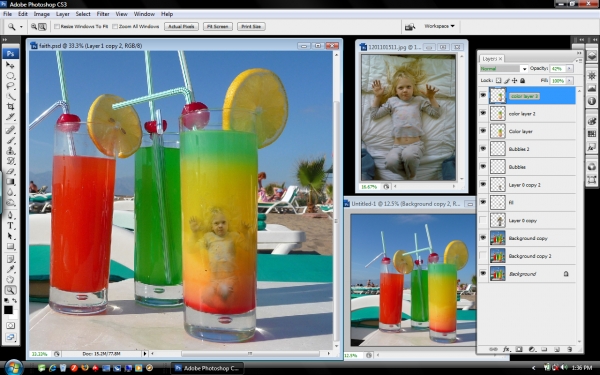Click faith.psd horizontal scrollbar
Image resolution: width=600 pixels, height=375 pixels.
coord(249,354)
